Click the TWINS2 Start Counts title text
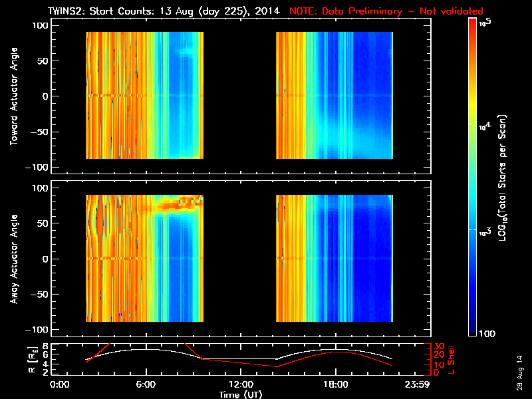The image size is (532, 399). point(164,11)
